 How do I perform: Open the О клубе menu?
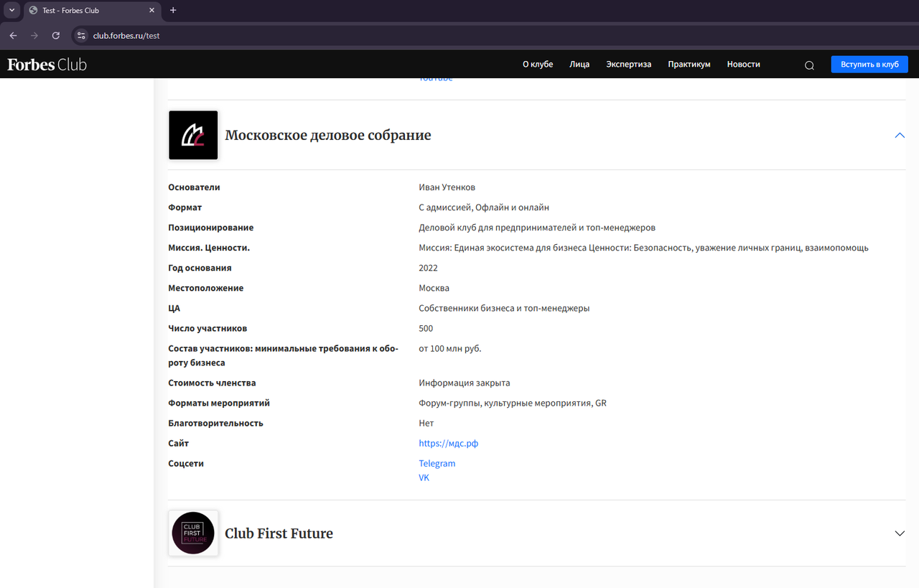click(x=538, y=64)
